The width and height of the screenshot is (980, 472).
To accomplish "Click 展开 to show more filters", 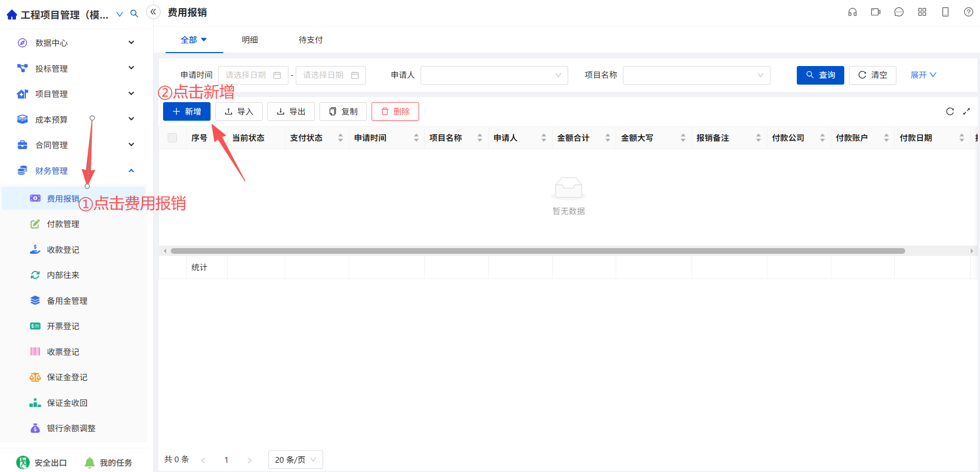I will point(923,75).
